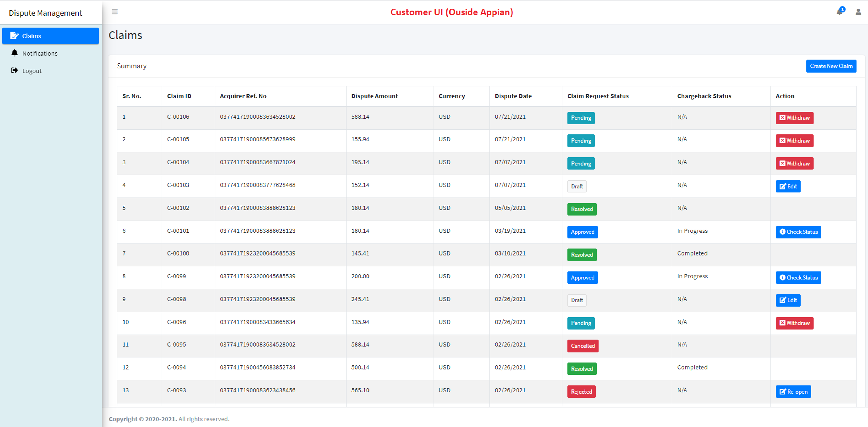Click the Logout arrow sidebar icon

pos(14,70)
